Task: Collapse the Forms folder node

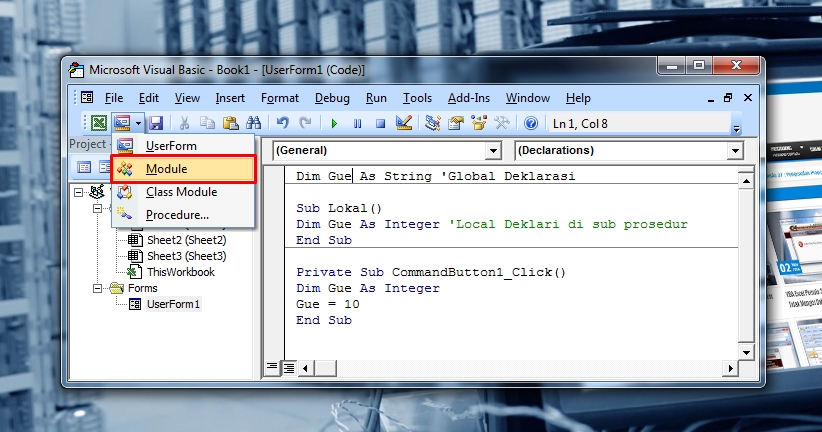Action: click(98, 288)
